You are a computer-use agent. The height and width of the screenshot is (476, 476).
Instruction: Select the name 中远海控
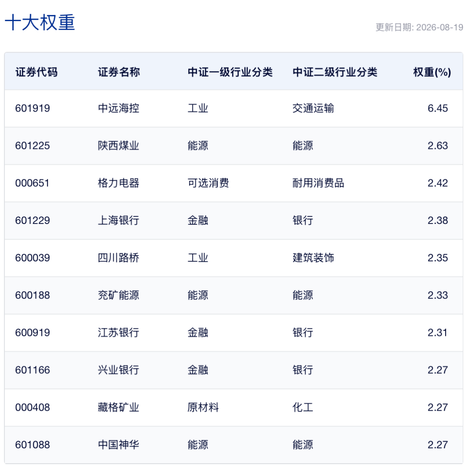click(x=119, y=108)
